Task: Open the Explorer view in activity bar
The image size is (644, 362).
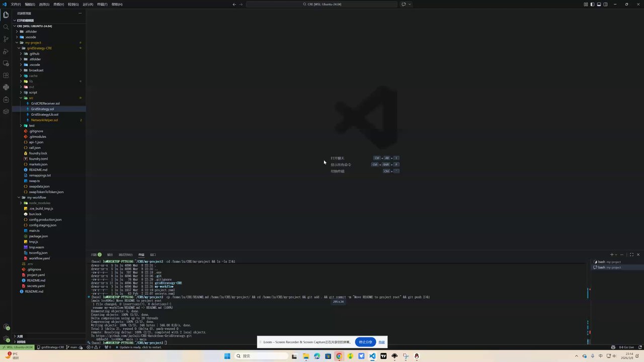Action: coord(6,15)
